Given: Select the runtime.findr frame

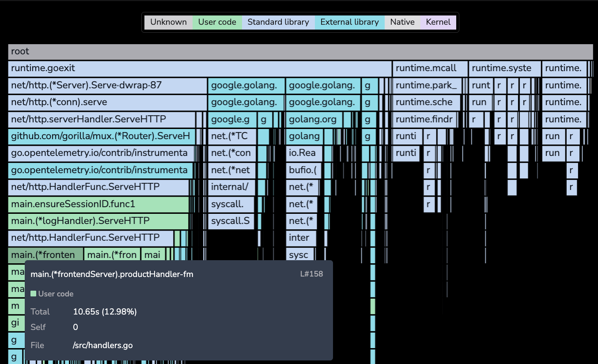Looking at the screenshot, I should tap(424, 119).
